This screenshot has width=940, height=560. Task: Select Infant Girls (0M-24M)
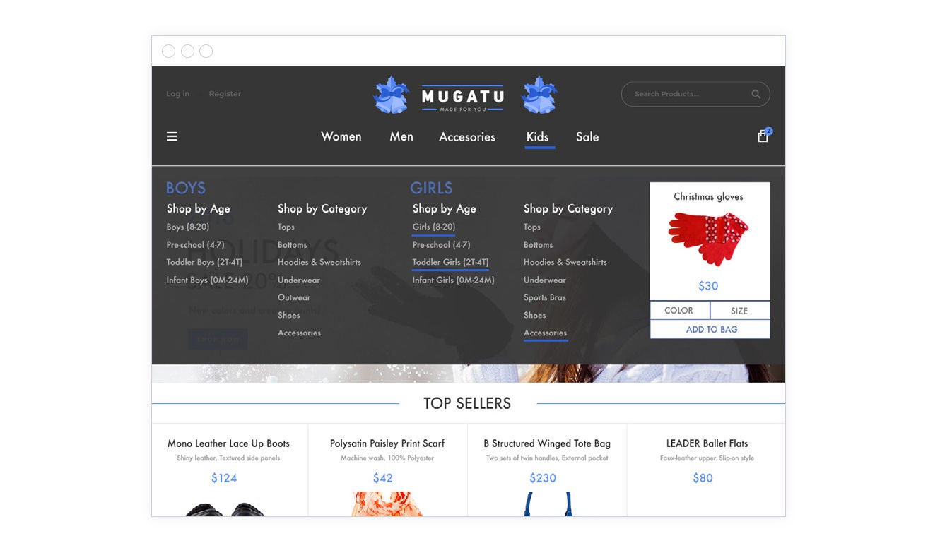tap(454, 280)
